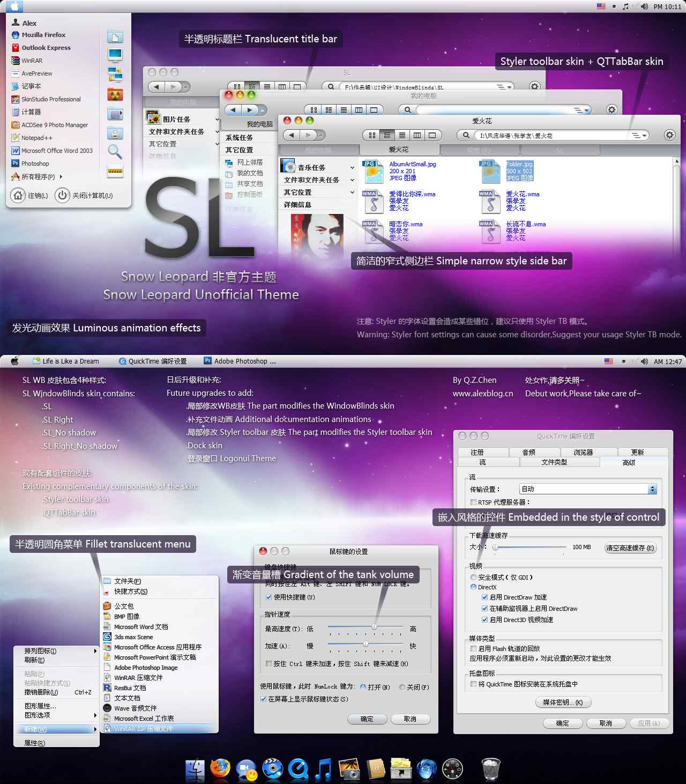The image size is (686, 784).
Task: Select the 爱火花 tab in the tab bar
Action: [399, 150]
